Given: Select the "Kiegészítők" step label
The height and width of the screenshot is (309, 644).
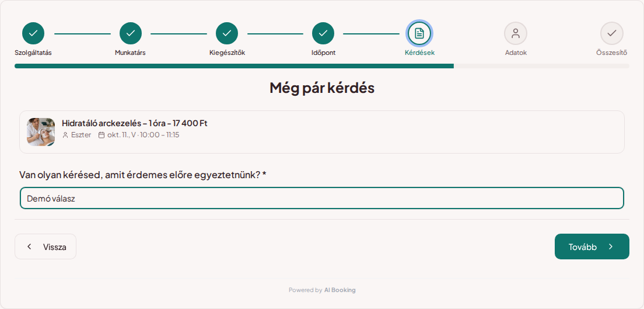Looking at the screenshot, I should [x=227, y=53].
